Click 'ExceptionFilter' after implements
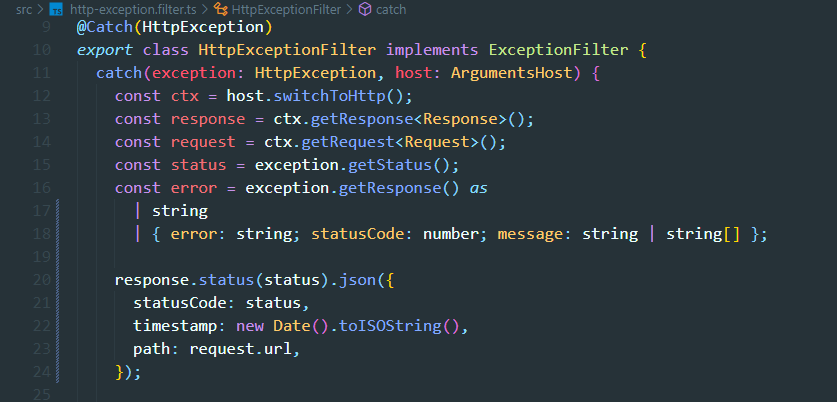837x402 pixels. click(559, 50)
